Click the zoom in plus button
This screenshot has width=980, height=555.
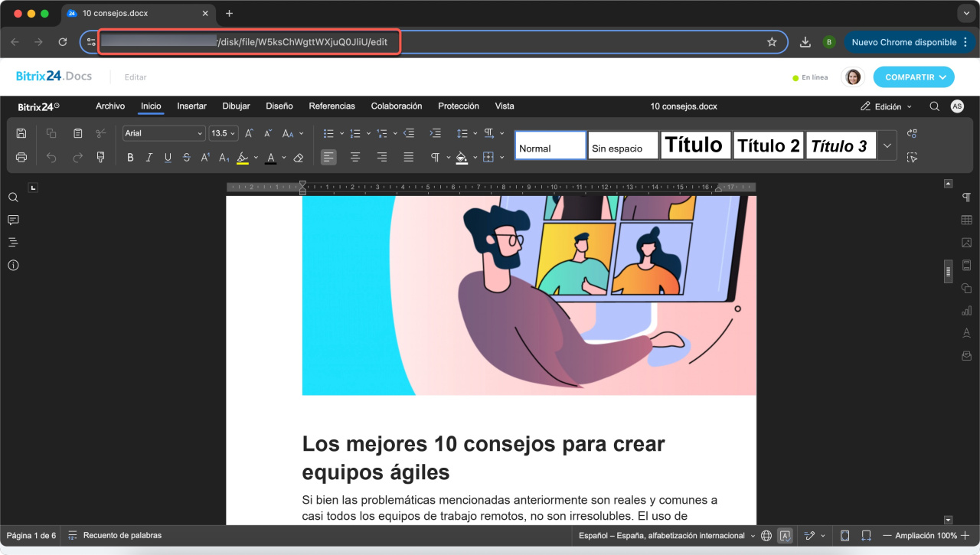(965, 536)
